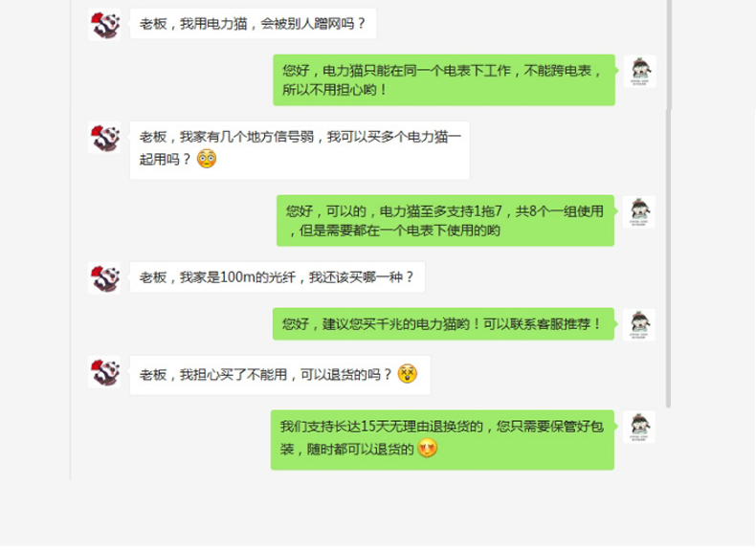
Task: Select message asking 可以退货的吗
Action: click(x=280, y=375)
